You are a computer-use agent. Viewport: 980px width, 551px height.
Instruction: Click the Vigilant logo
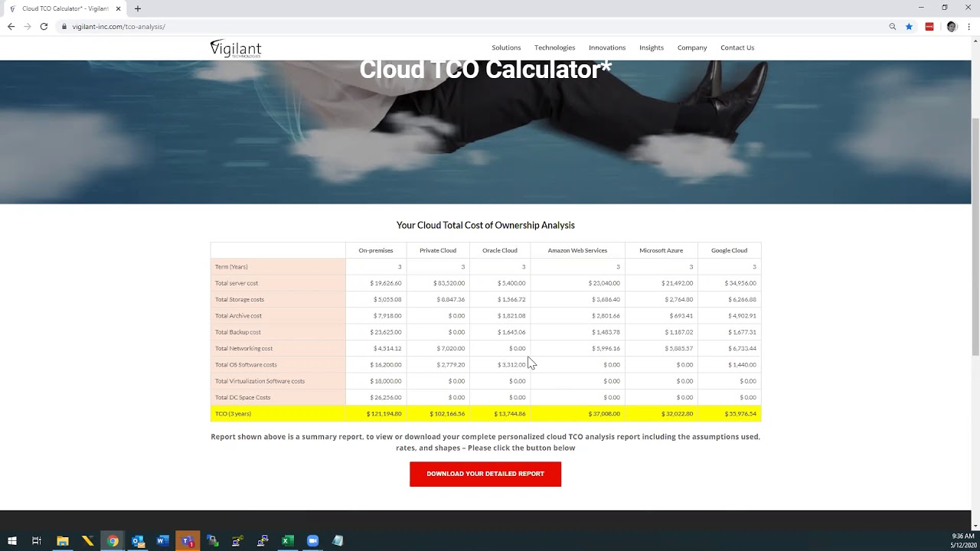[x=236, y=48]
